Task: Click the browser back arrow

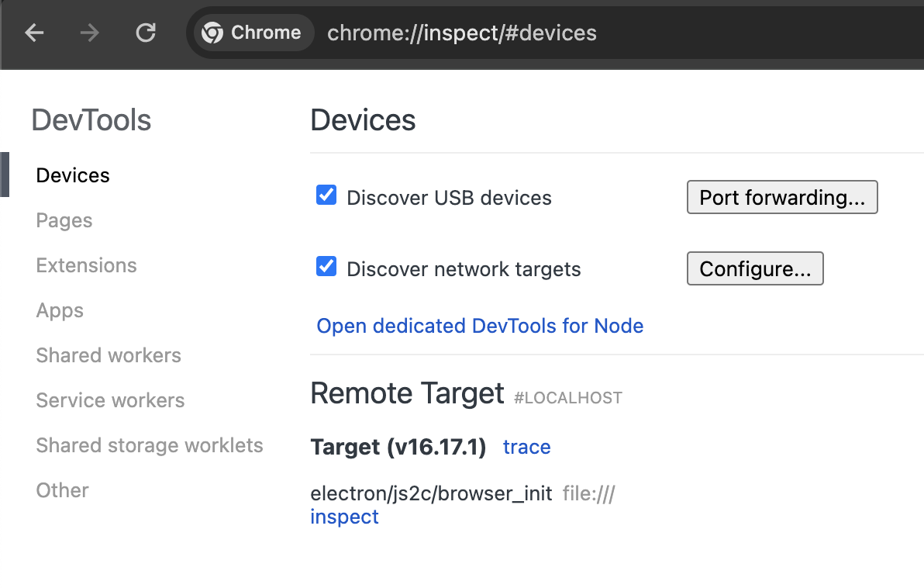Action: 34,33
